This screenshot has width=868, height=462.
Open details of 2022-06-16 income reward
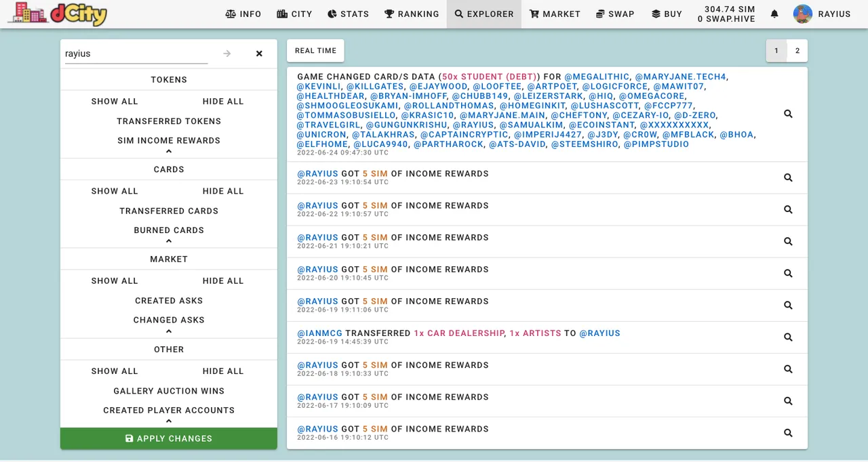point(788,432)
